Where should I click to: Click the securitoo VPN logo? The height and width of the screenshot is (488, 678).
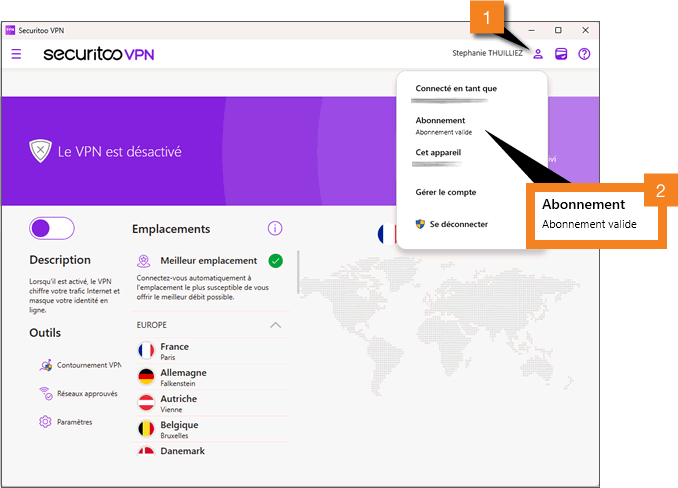pyautogui.click(x=99, y=54)
